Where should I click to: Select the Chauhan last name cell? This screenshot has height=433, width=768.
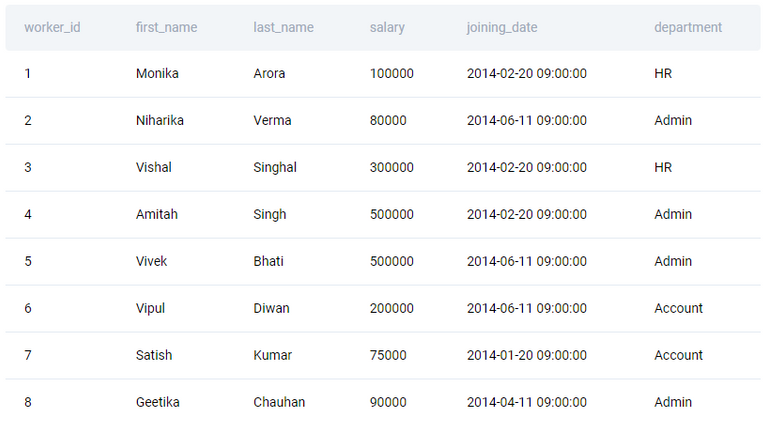coord(279,403)
